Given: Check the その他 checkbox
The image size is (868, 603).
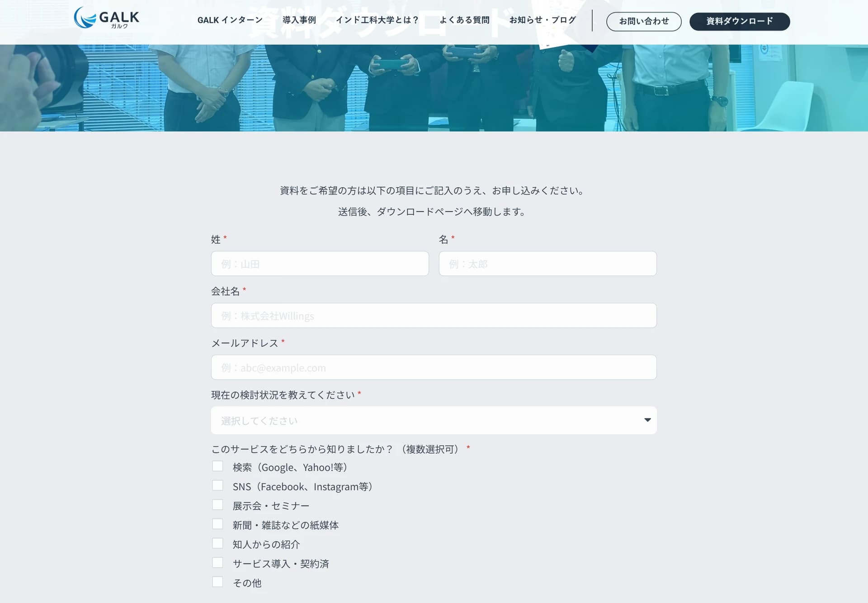Looking at the screenshot, I should (217, 582).
